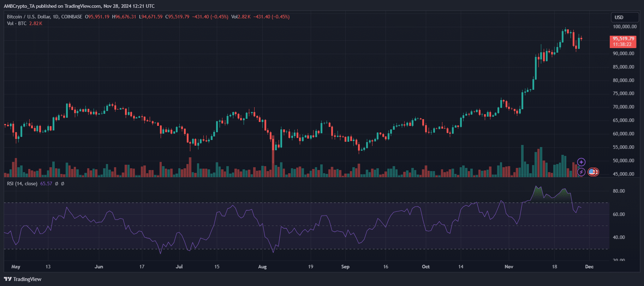Click the RSI 60.00 axis label

tap(619, 214)
